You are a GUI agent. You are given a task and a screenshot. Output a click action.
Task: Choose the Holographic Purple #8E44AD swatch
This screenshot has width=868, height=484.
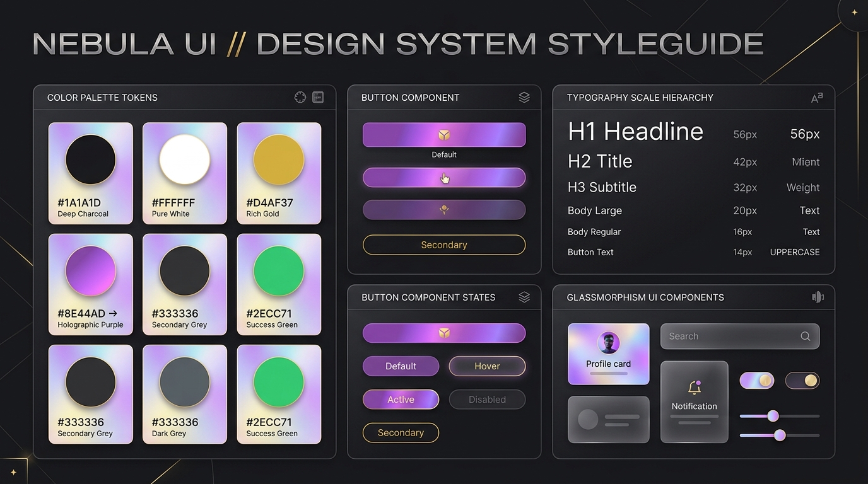click(x=91, y=284)
